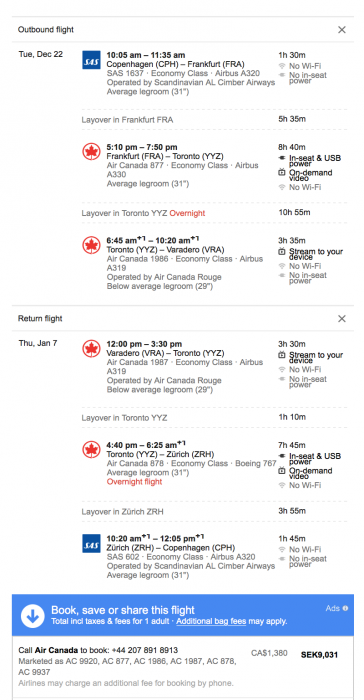Close the Return flight panel

pos(342,318)
